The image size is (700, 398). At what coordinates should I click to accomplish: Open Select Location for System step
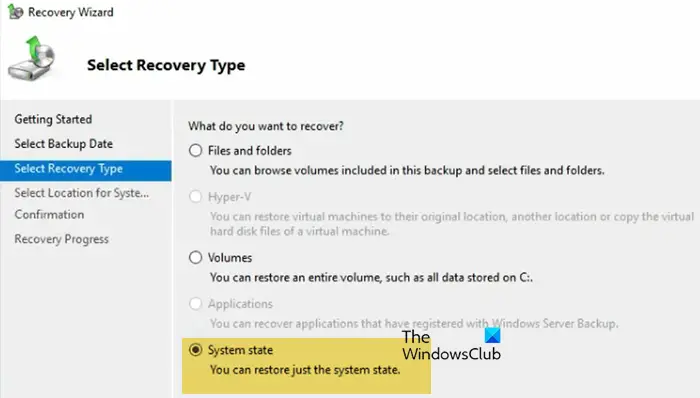[82, 193]
